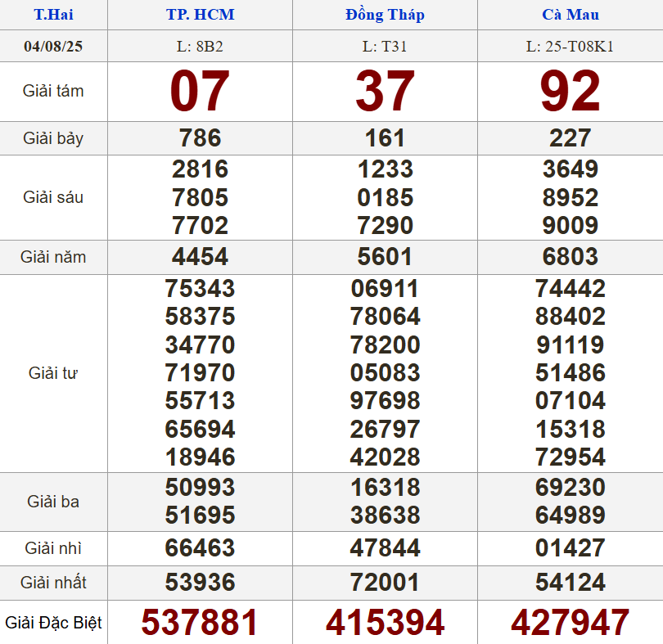The height and width of the screenshot is (644, 663).
Task: Click Đồng Tháp second prize 47844
Action: [385, 548]
